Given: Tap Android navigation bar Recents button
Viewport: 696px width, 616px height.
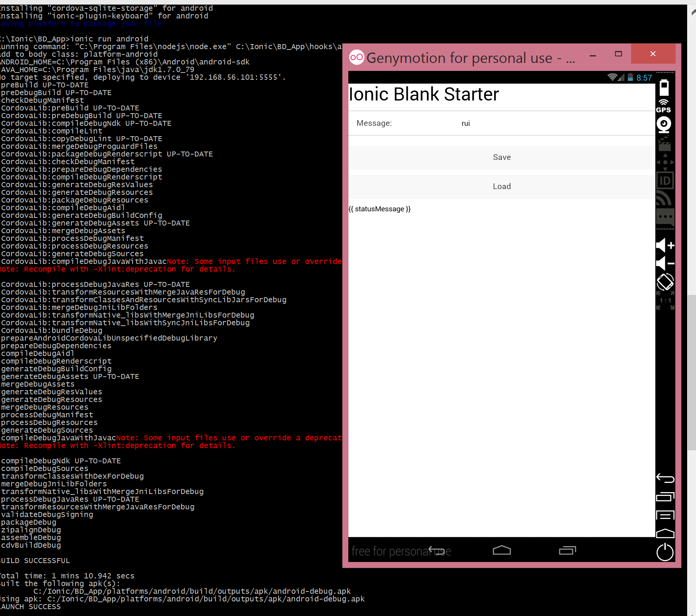Looking at the screenshot, I should pos(567,550).
